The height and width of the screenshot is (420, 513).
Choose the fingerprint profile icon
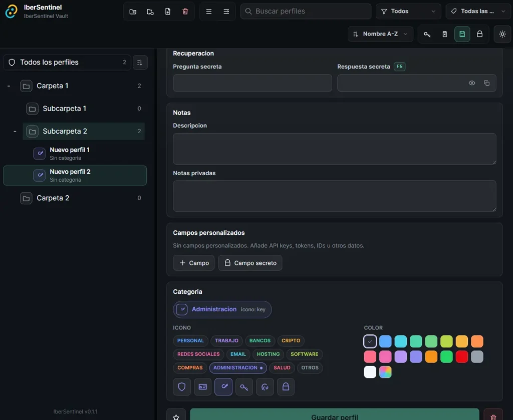click(x=265, y=387)
